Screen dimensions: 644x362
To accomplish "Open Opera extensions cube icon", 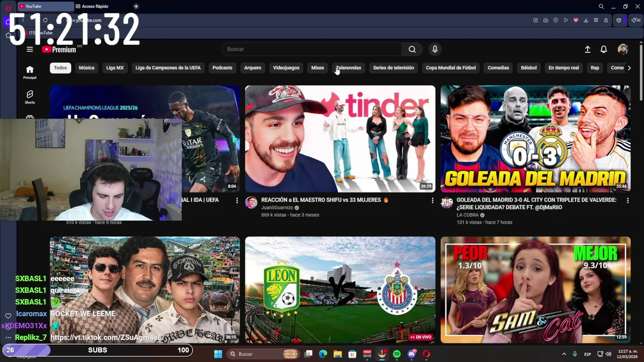I will tap(619, 20).
